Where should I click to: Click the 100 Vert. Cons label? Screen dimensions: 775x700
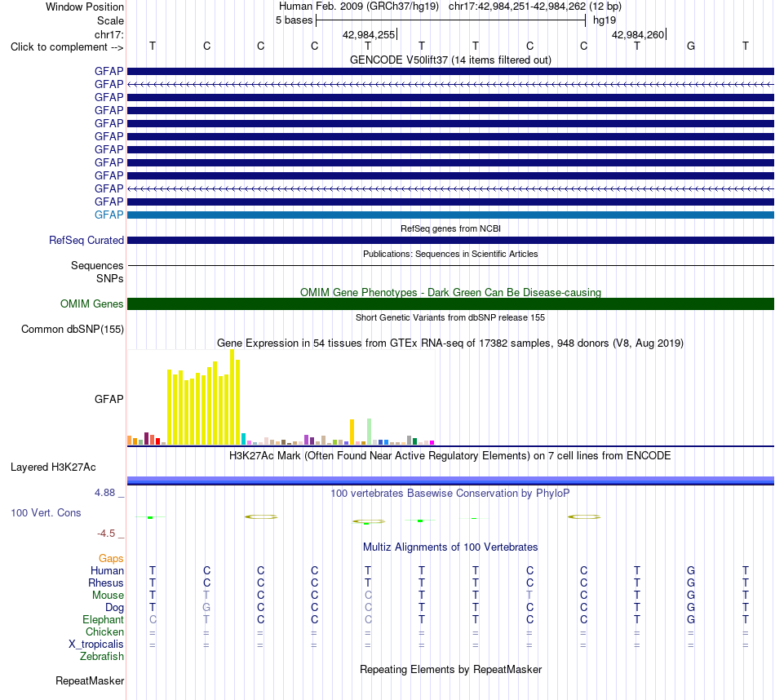click(46, 512)
